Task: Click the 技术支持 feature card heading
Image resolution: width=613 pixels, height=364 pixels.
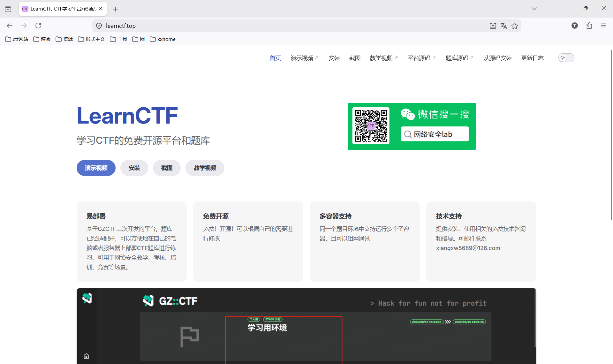Action: coord(449,216)
